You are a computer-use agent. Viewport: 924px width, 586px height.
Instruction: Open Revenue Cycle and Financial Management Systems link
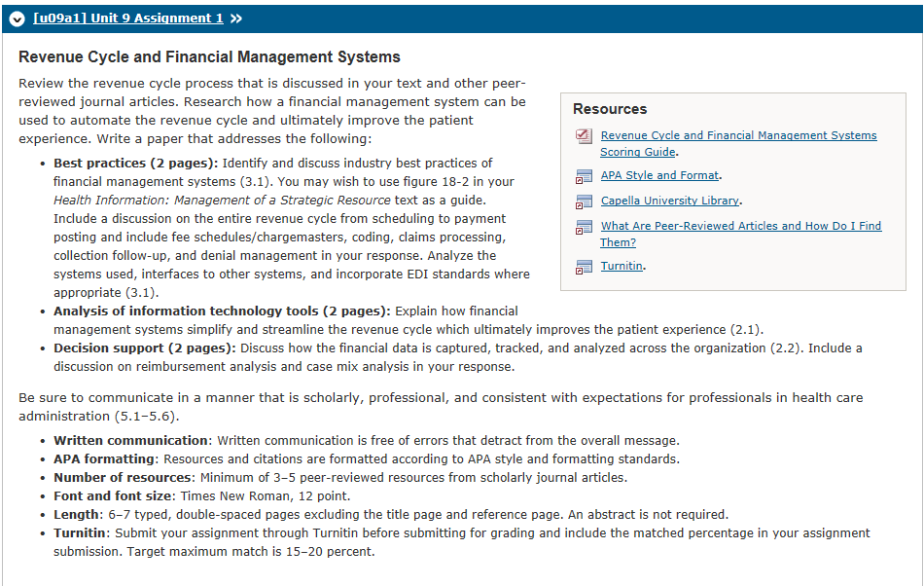click(738, 135)
